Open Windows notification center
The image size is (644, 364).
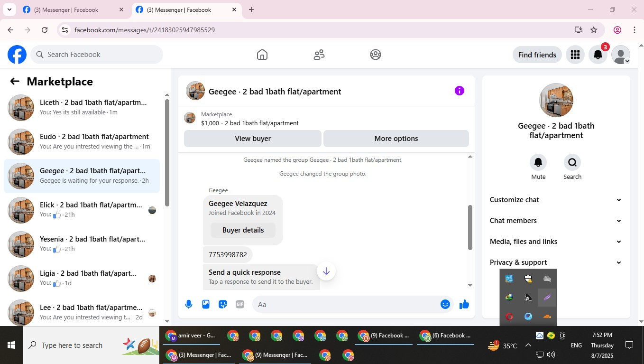click(629, 345)
